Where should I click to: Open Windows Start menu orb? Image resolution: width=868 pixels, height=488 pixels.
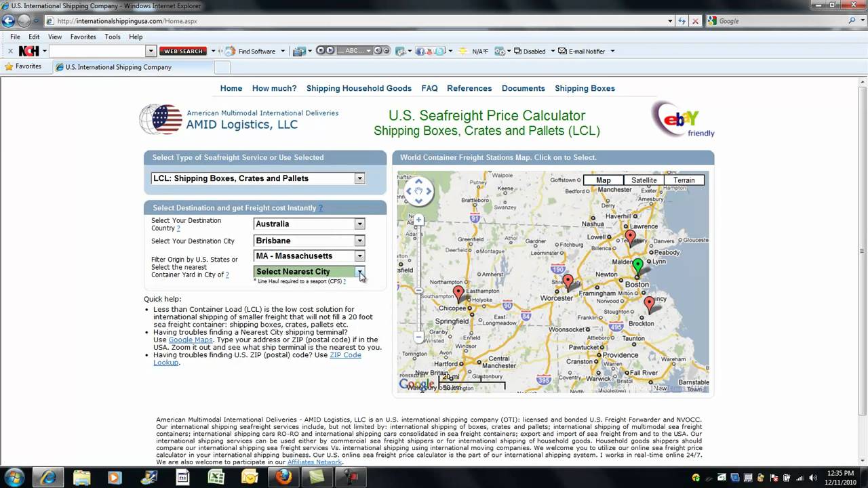[14, 477]
